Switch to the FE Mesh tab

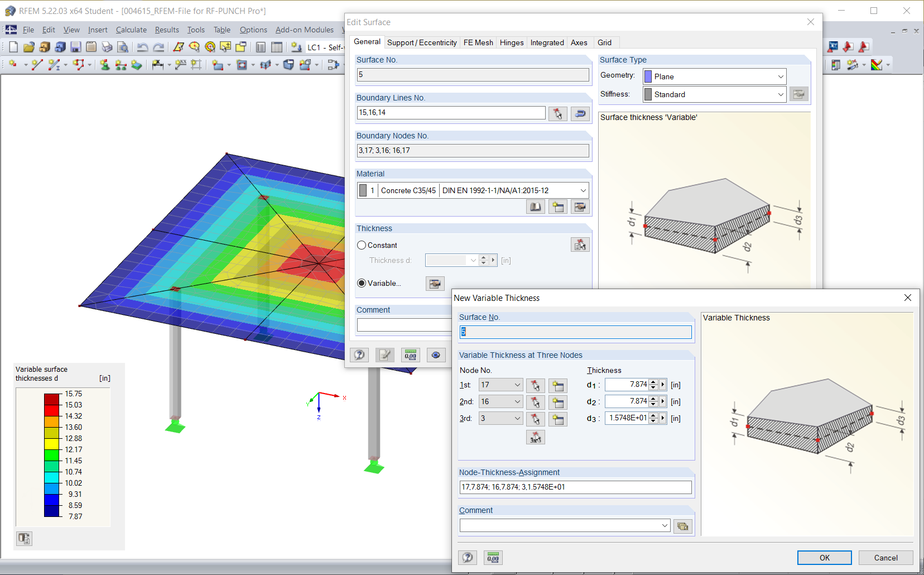[x=478, y=42]
